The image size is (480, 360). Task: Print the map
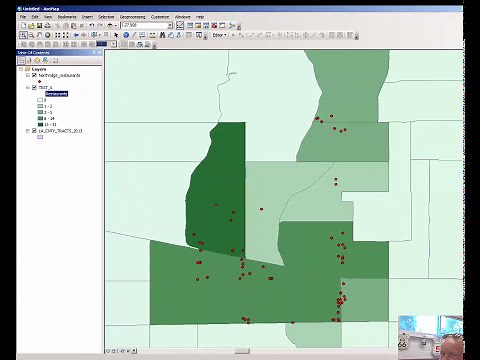[x=47, y=25]
